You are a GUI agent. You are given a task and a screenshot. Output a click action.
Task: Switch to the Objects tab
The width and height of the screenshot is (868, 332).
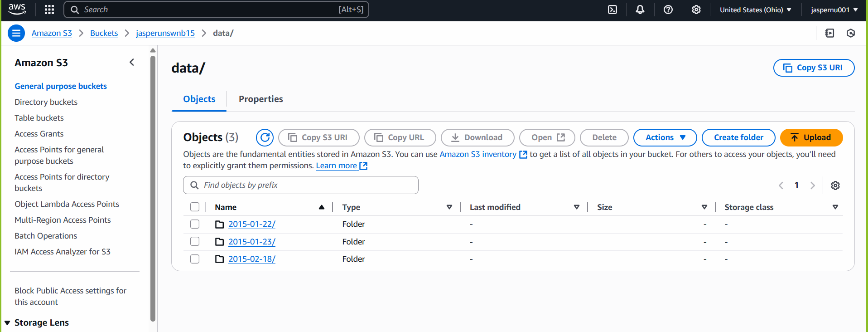[x=199, y=99]
